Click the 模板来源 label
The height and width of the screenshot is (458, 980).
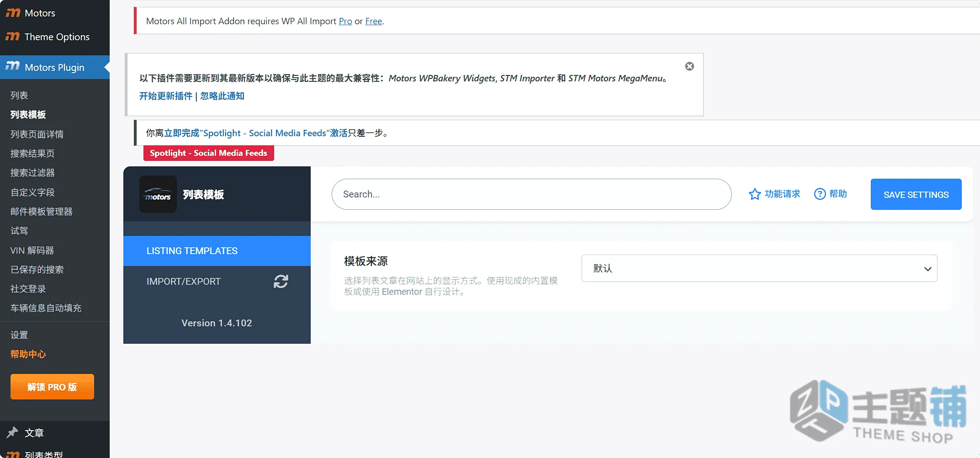(366, 261)
